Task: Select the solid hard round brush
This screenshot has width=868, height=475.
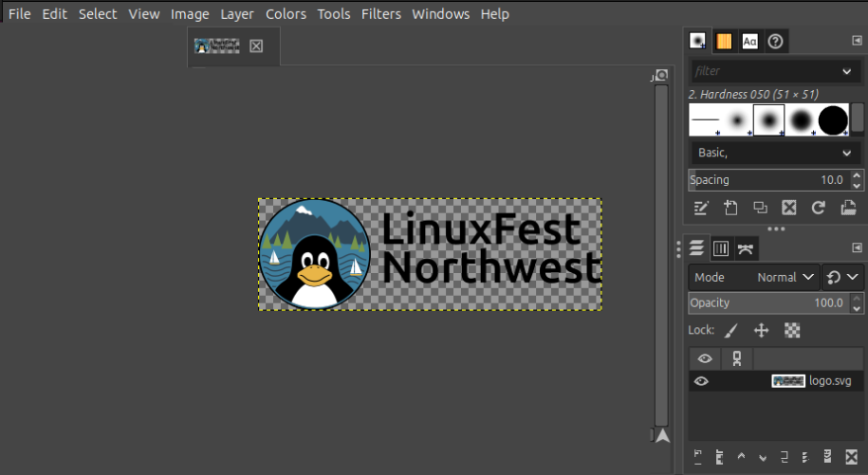Action: 833,119
